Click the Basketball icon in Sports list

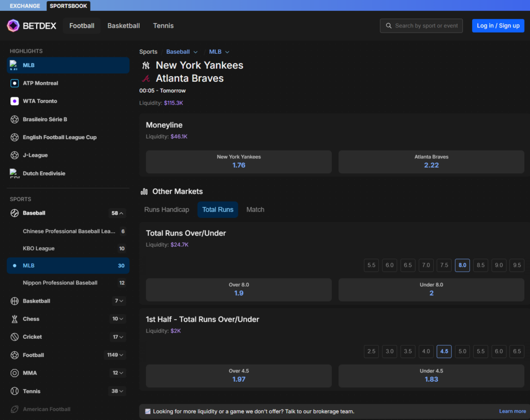click(14, 301)
